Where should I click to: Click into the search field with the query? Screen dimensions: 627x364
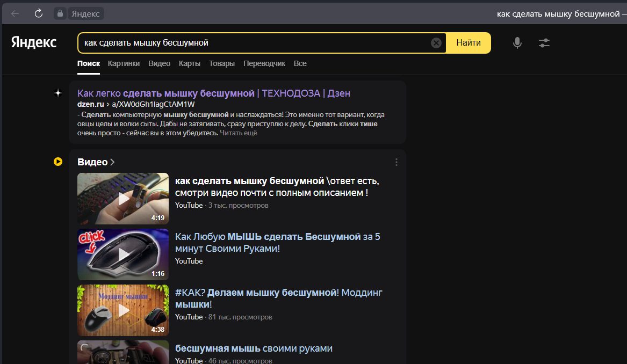(x=256, y=43)
